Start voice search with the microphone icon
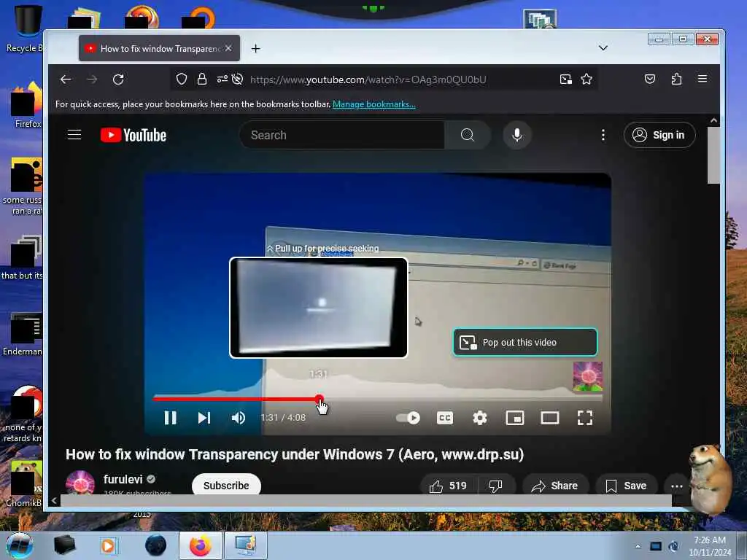747x560 pixels. pos(517,135)
